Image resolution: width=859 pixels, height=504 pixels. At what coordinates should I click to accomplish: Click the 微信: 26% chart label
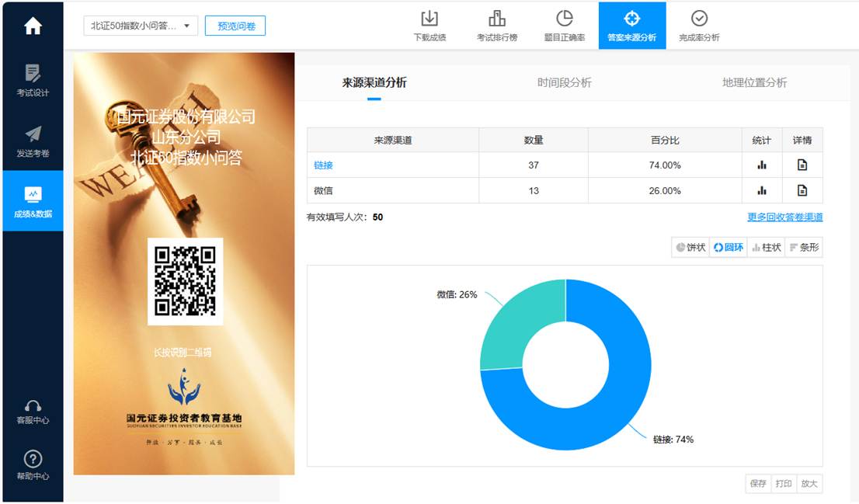coord(457,295)
